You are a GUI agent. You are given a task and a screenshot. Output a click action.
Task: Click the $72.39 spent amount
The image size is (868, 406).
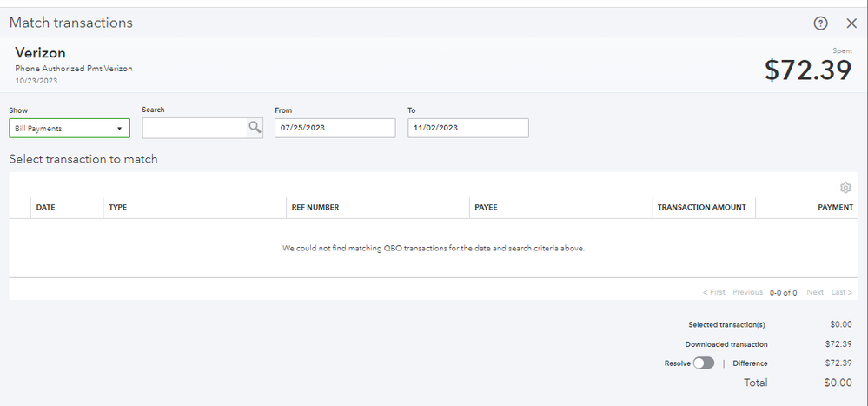pos(808,70)
